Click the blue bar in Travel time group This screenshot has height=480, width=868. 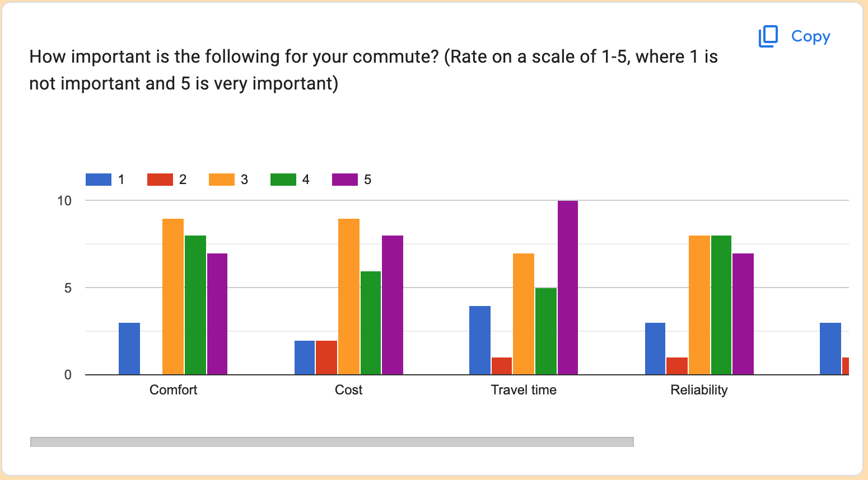pyautogui.click(x=480, y=340)
